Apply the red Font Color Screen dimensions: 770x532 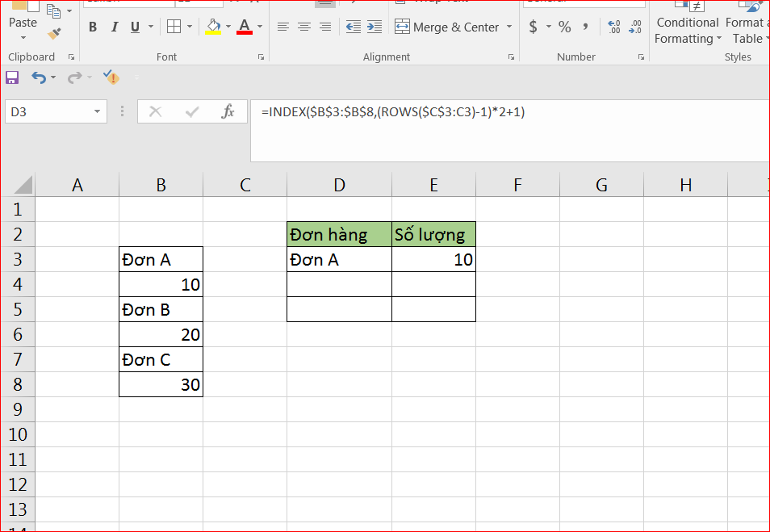[245, 27]
